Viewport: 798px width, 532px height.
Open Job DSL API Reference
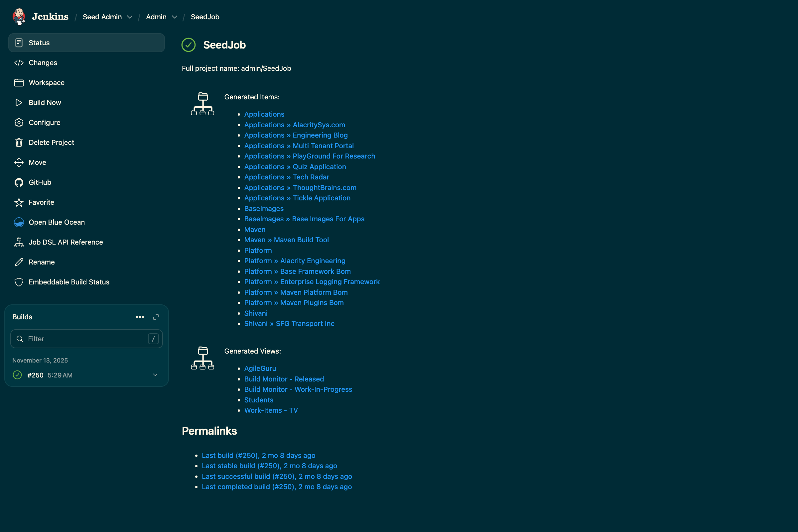pyautogui.click(x=66, y=242)
